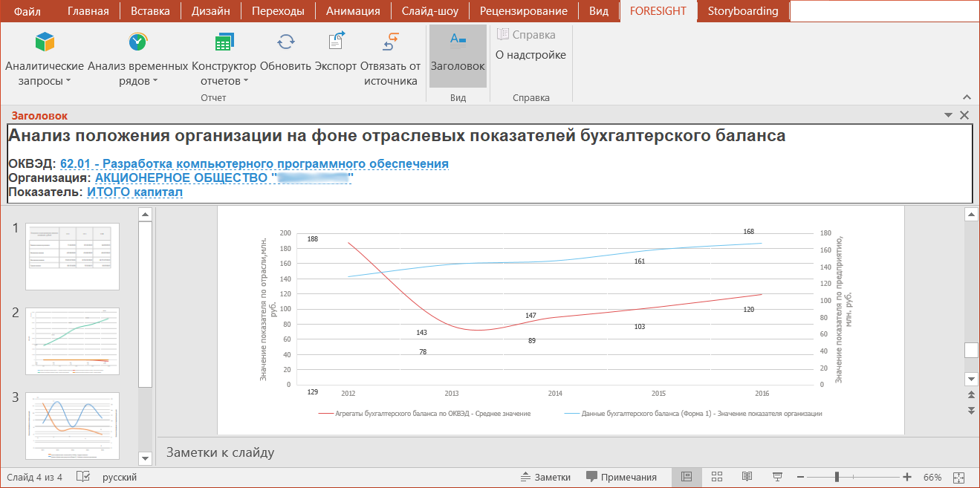Click Отвязать от источника icon

(x=391, y=42)
